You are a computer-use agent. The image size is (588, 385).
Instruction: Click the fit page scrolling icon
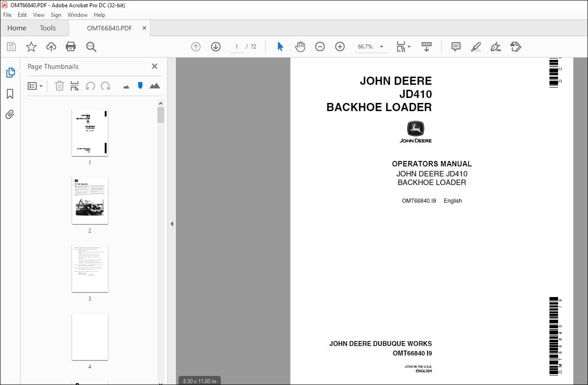(401, 47)
